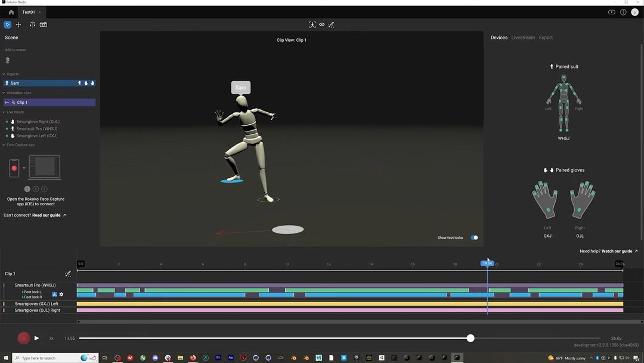Select the actor thumbnail under Add to scene
Viewport: 644px width, 363px height.
coord(7,60)
